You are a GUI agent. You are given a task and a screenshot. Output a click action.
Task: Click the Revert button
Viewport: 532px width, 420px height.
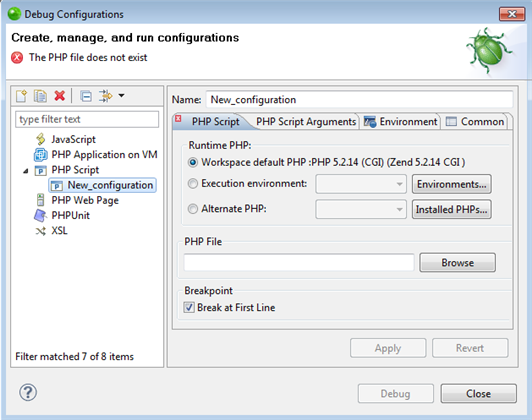click(x=470, y=348)
